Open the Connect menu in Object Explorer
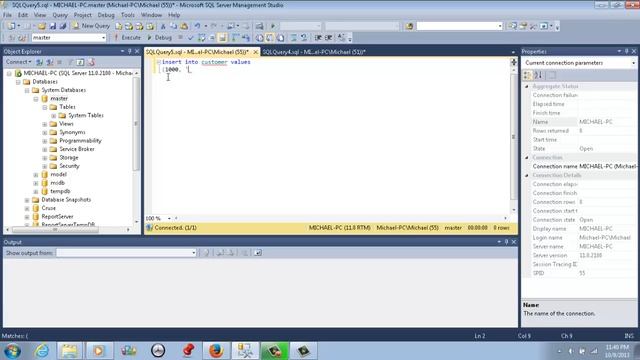This screenshot has width=640, height=360. (18, 62)
